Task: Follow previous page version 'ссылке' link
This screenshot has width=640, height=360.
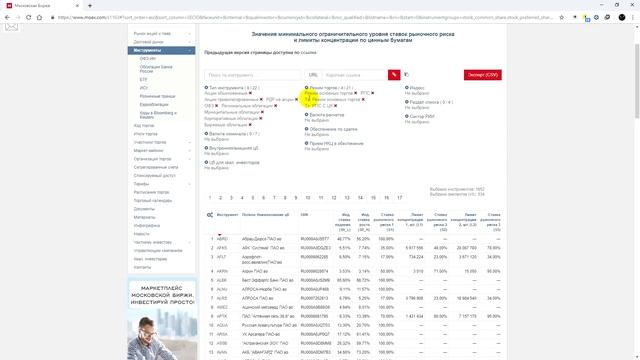Action: [x=309, y=53]
